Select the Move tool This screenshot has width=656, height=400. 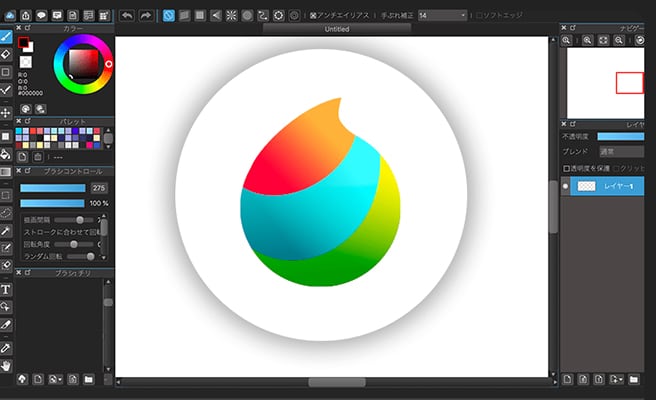coord(6,113)
